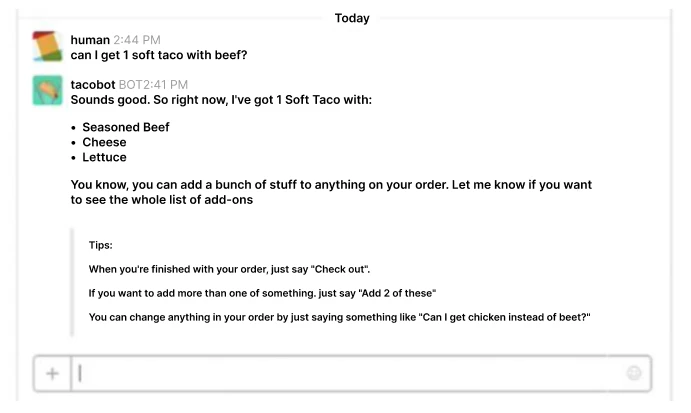Click the tacobot avatar image
This screenshot has height=413, width=691.
pos(47,90)
